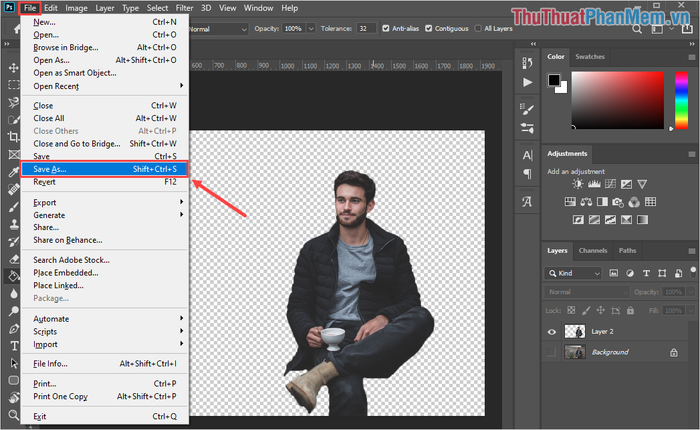Image resolution: width=700 pixels, height=430 pixels.
Task: Click the Tolerance input field
Action: [366, 29]
